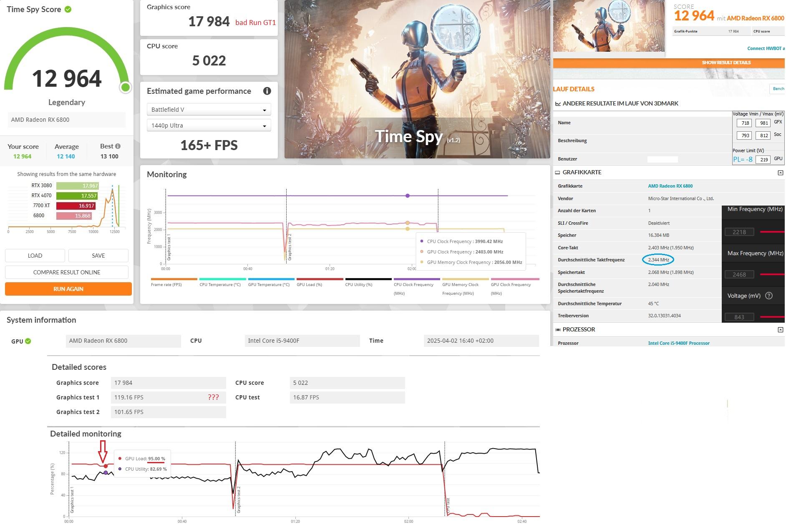
Task: Adjust the Min Frequency slider
Action: point(772,232)
